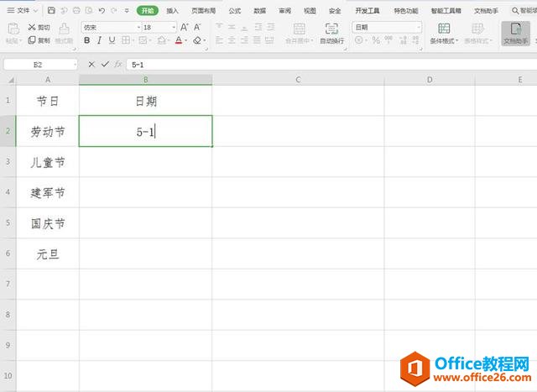Click the cancel X icon in formula bar
Viewport: 537px width, 392px height.
(91, 64)
